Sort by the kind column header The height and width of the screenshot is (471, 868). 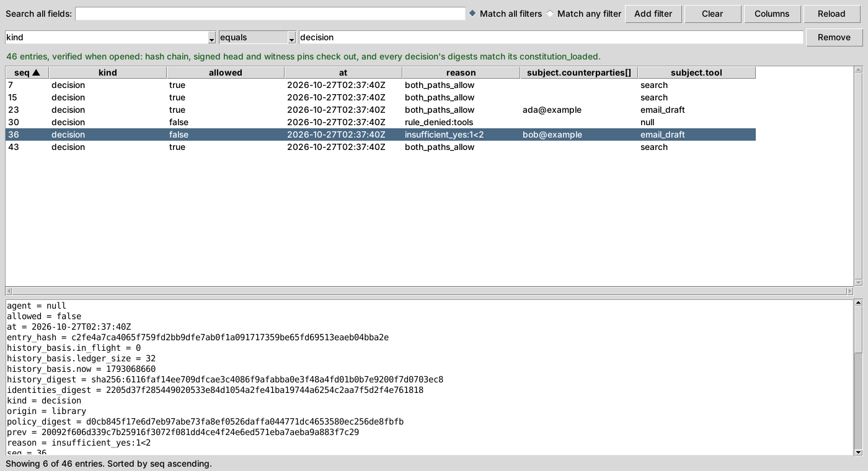coord(108,73)
